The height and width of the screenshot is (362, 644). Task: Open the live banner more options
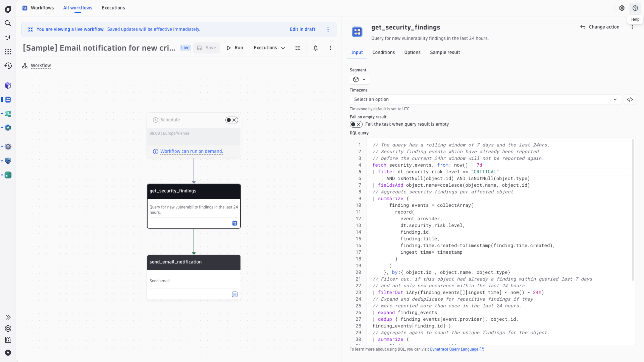(328, 29)
